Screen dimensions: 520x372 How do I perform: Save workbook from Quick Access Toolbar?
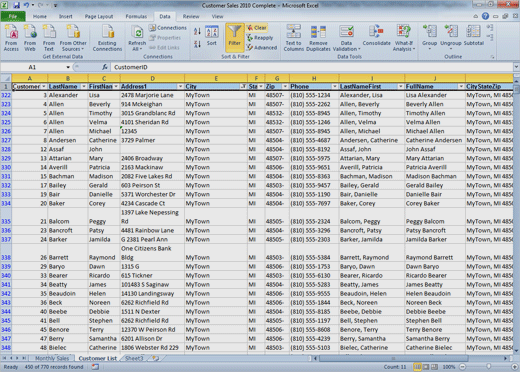[x=16, y=5]
